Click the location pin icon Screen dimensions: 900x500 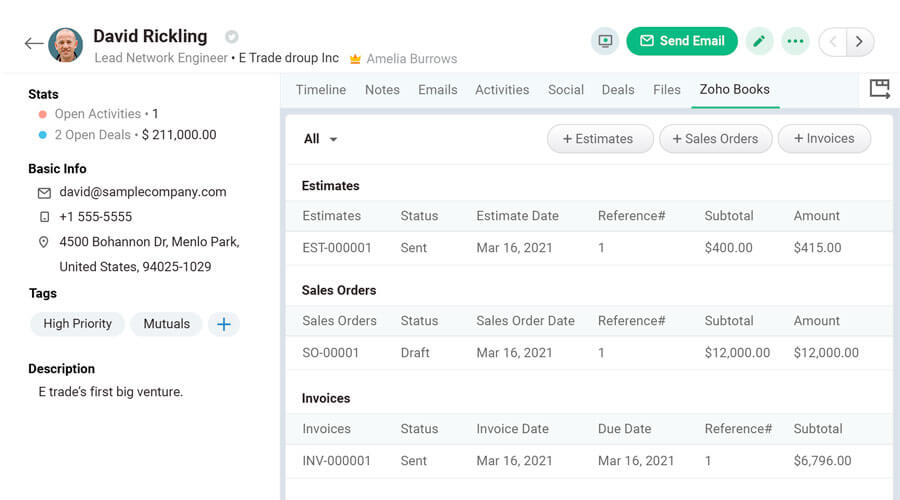(x=44, y=242)
